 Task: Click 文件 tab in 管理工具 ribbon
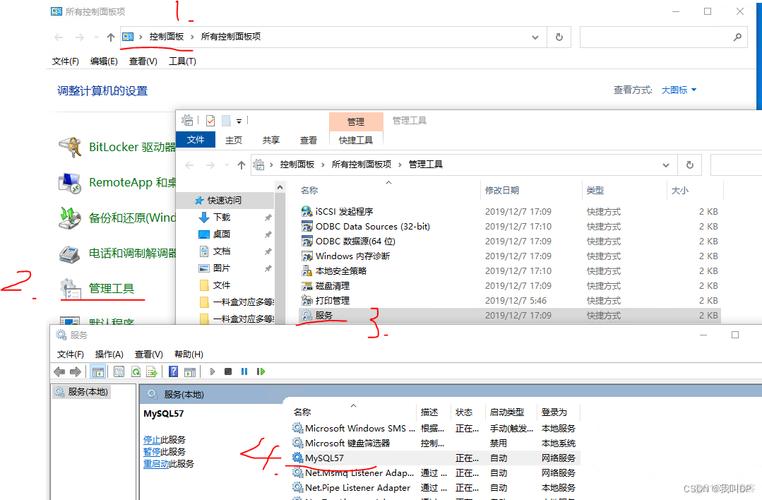click(x=195, y=139)
